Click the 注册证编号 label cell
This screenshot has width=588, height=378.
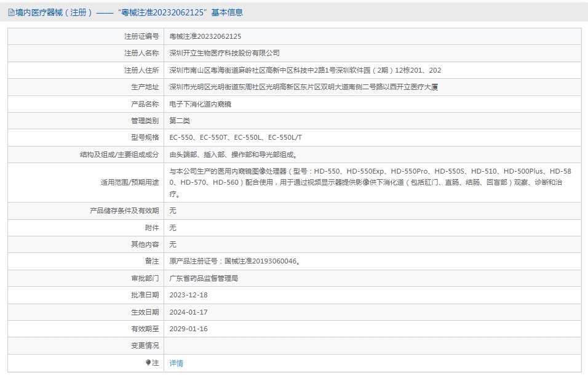(x=86, y=36)
